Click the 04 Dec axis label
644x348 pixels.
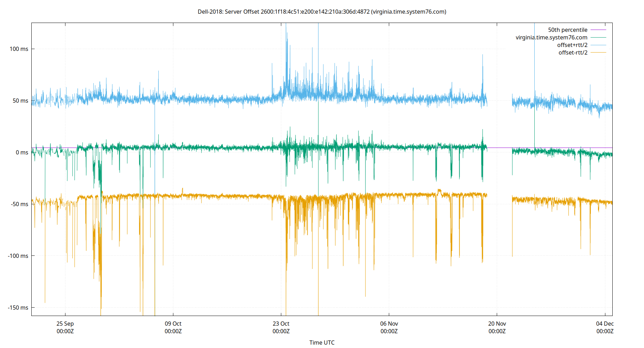coord(605,324)
